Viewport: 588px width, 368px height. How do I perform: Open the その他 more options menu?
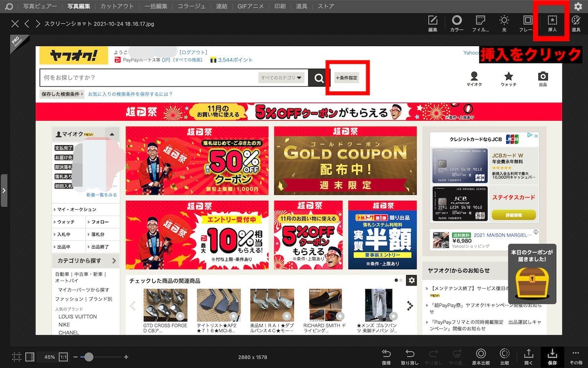click(576, 357)
